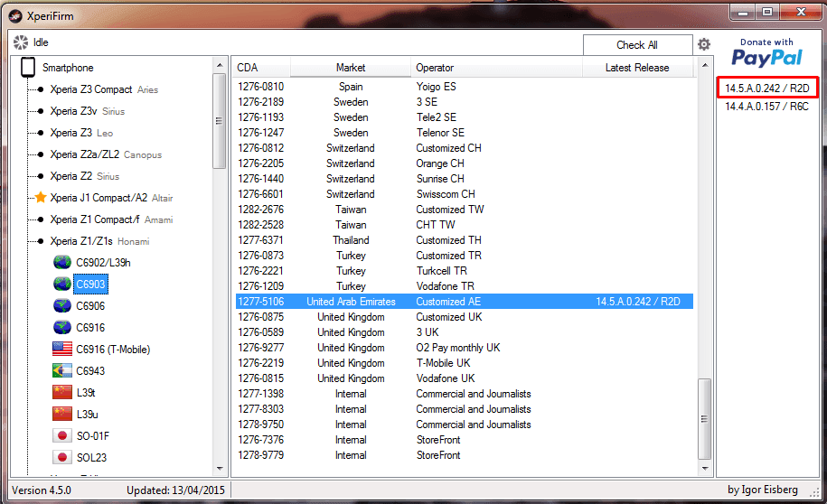Viewport: 827px width, 504px height.
Task: Click the globe icon next to C6902/L39h
Action: [62, 262]
